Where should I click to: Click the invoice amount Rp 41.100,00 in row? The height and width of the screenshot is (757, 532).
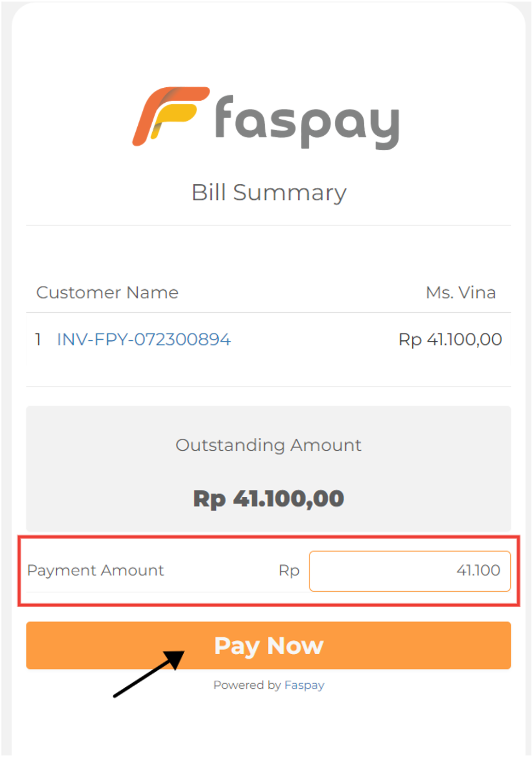pos(450,339)
